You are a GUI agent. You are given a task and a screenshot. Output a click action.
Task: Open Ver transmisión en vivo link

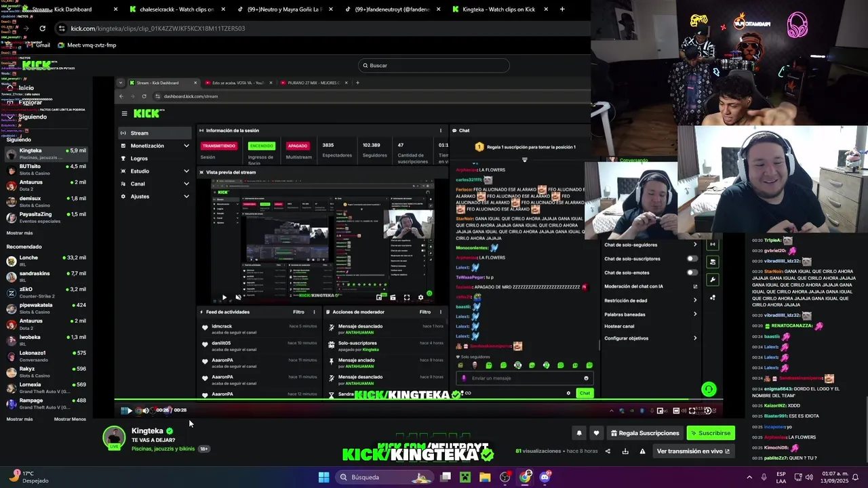(x=693, y=451)
